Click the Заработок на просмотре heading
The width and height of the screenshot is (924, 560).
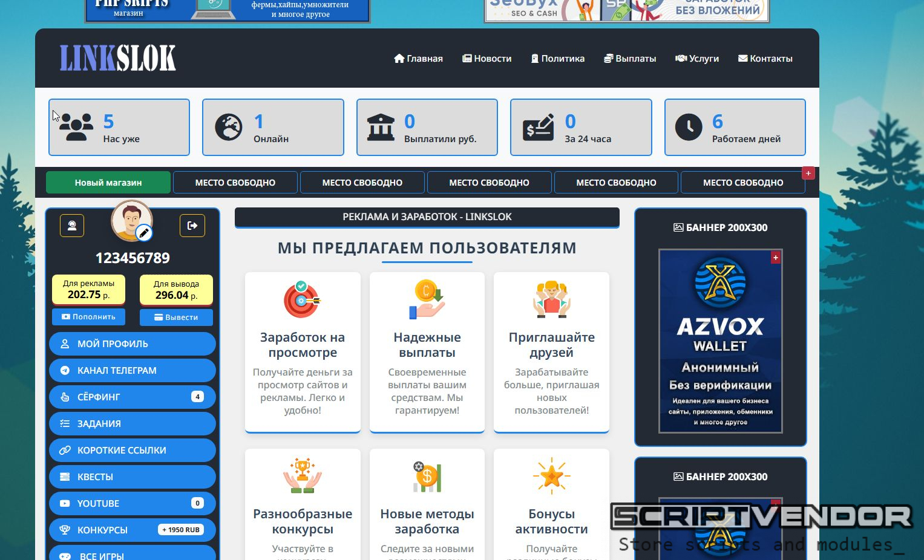point(303,345)
